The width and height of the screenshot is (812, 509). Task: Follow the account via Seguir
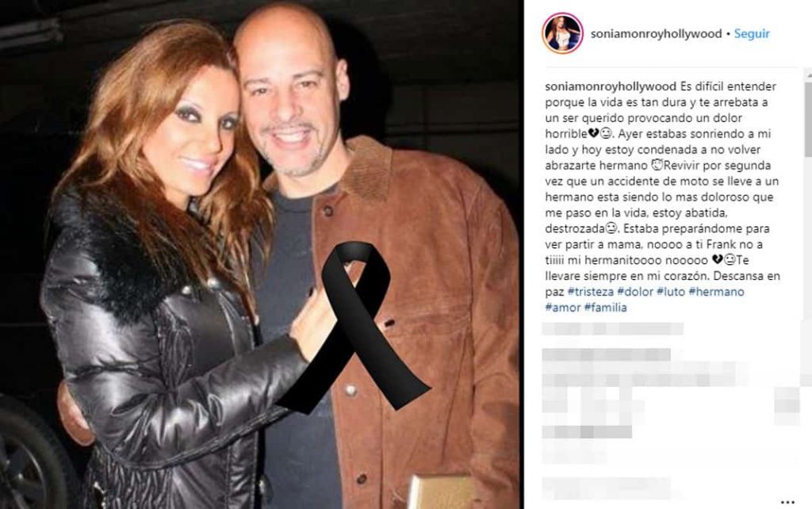tap(752, 33)
